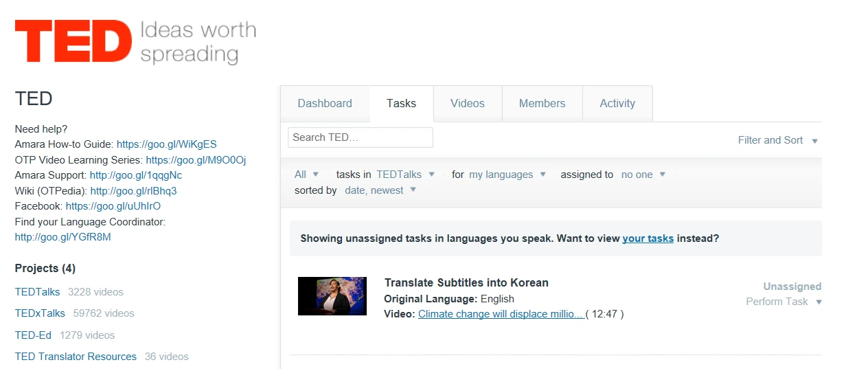868x369 pixels.
Task: Select the TEDxTalks project
Action: pos(40,313)
